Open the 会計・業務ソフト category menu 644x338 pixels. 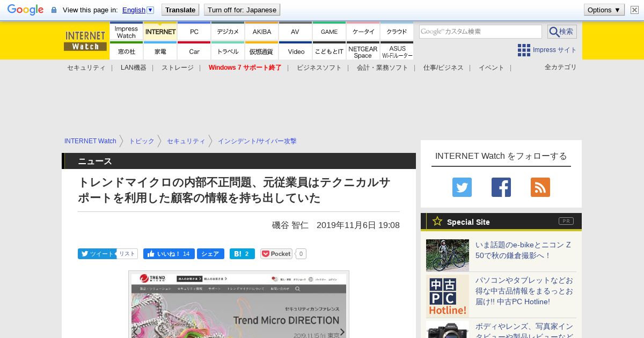click(x=382, y=68)
